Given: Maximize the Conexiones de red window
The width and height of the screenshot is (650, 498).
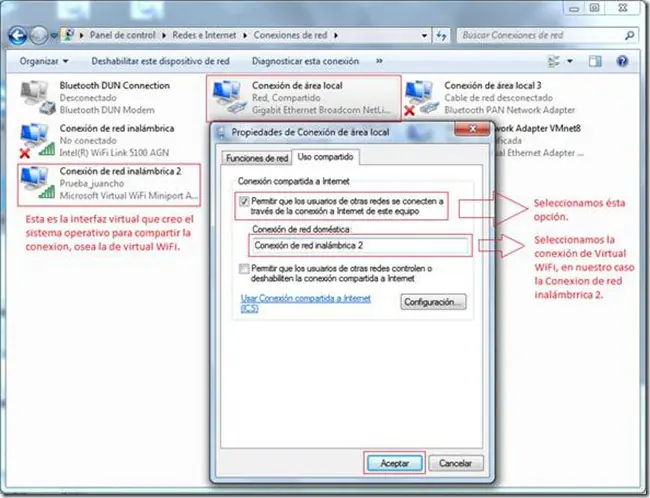Looking at the screenshot, I should tap(594, 8).
